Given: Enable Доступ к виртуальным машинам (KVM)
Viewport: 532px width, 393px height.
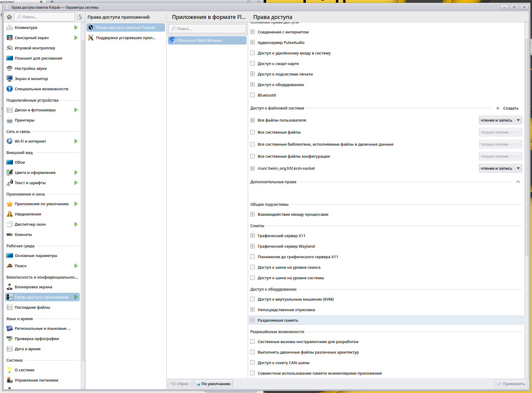Looking at the screenshot, I should tap(253, 299).
